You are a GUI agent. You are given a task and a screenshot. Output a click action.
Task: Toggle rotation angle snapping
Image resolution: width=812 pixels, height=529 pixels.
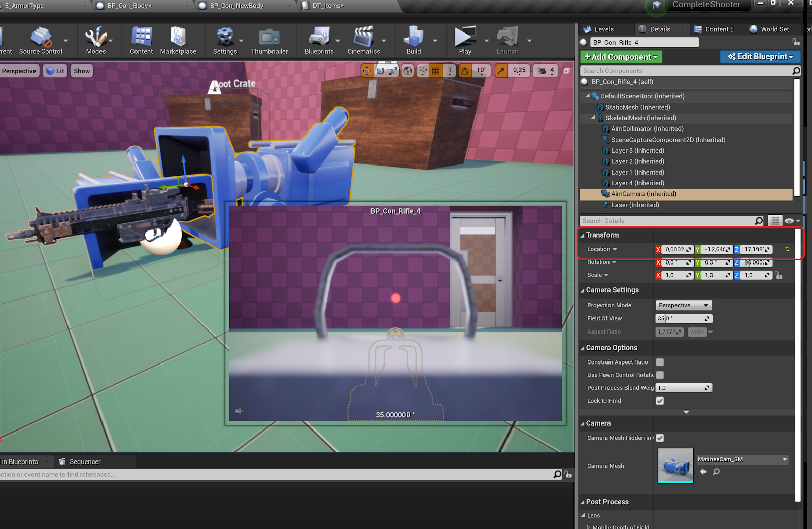coord(464,71)
